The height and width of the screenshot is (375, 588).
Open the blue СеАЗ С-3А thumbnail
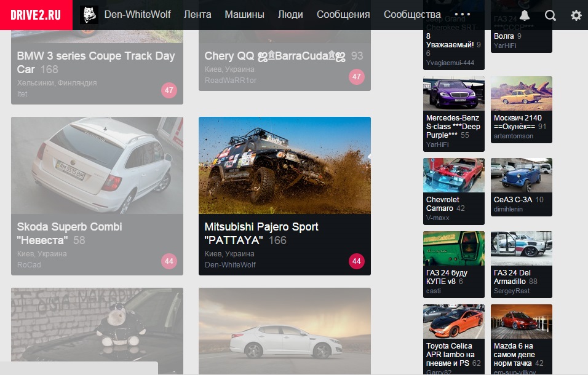point(521,175)
